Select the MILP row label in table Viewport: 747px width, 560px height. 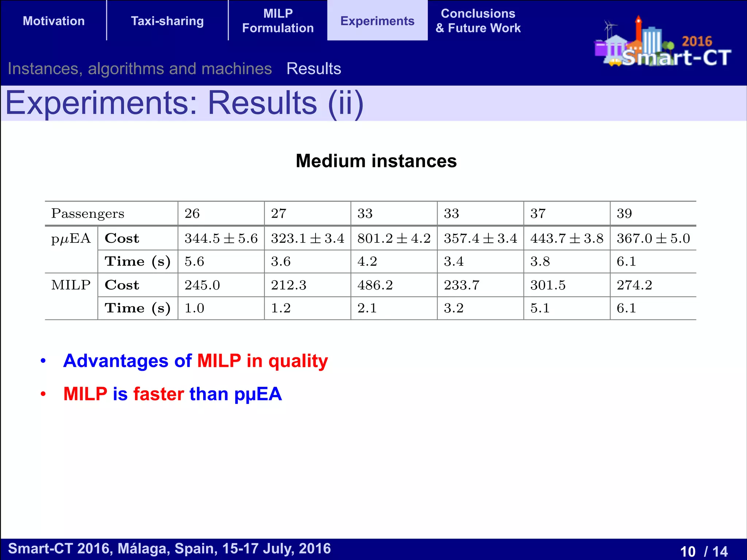coord(71,285)
